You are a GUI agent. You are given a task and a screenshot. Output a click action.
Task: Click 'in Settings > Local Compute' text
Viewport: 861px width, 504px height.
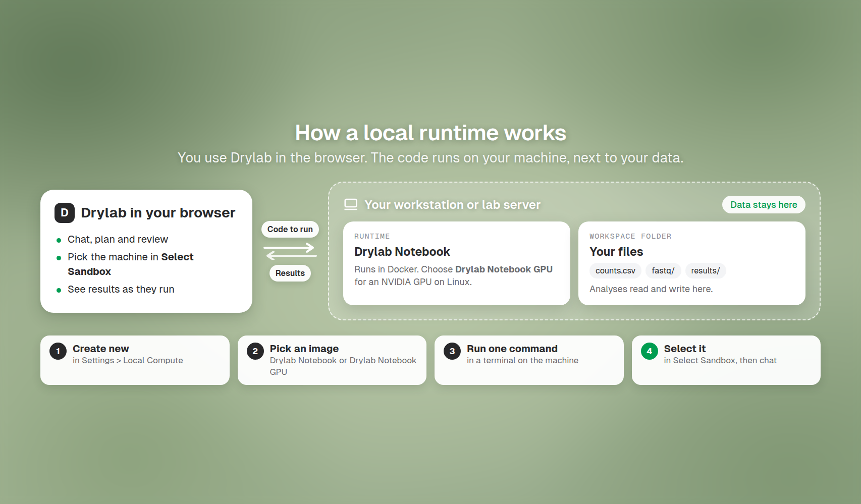pos(128,360)
